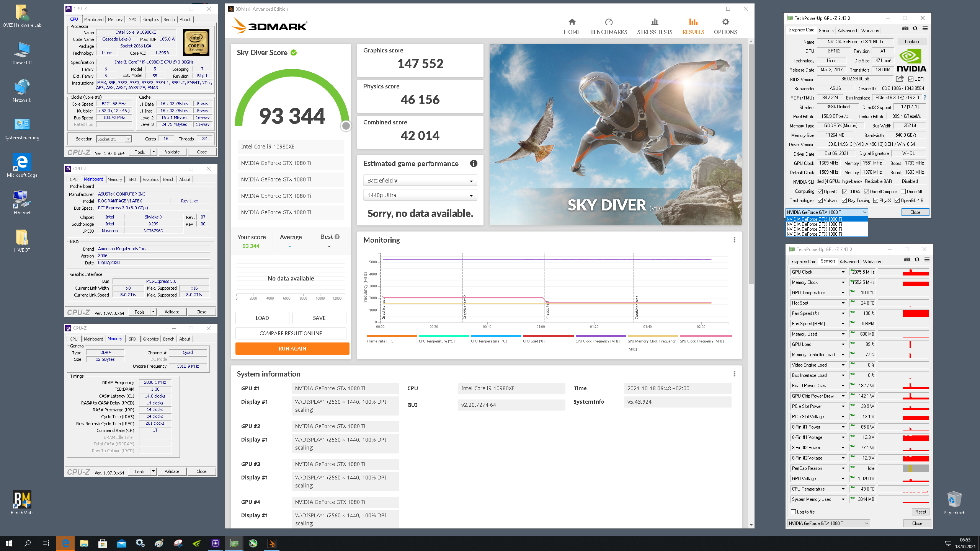Open the GPU-Z top window hamburger menu
Screen dimensions: 980x551
click(x=925, y=28)
